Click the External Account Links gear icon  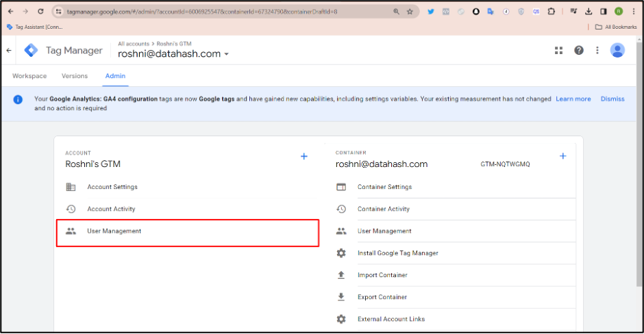341,319
